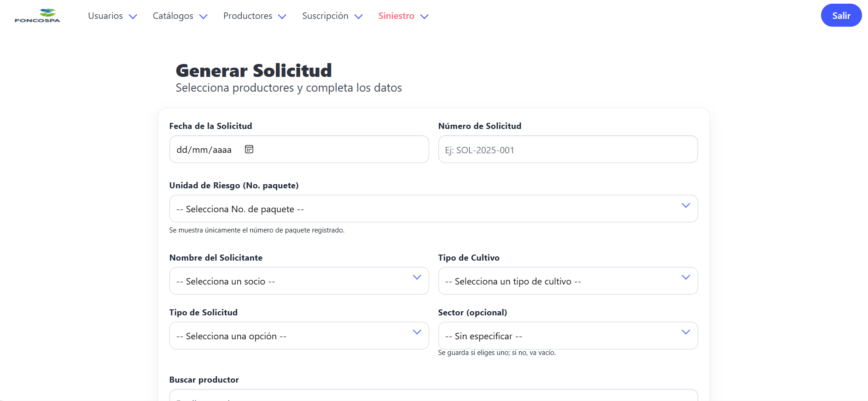Click the chevron next to Usuarios
Viewport: 868px width, 401px height.
tap(133, 17)
